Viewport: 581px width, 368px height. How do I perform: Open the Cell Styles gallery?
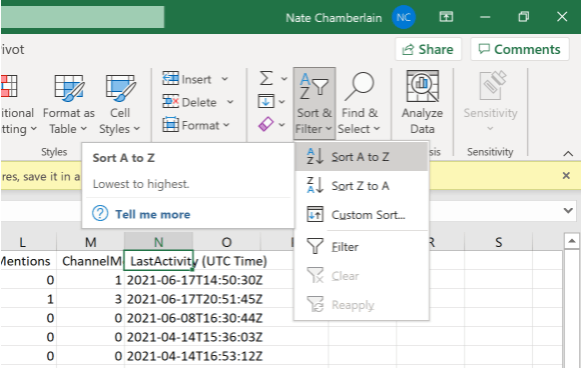click(x=120, y=104)
